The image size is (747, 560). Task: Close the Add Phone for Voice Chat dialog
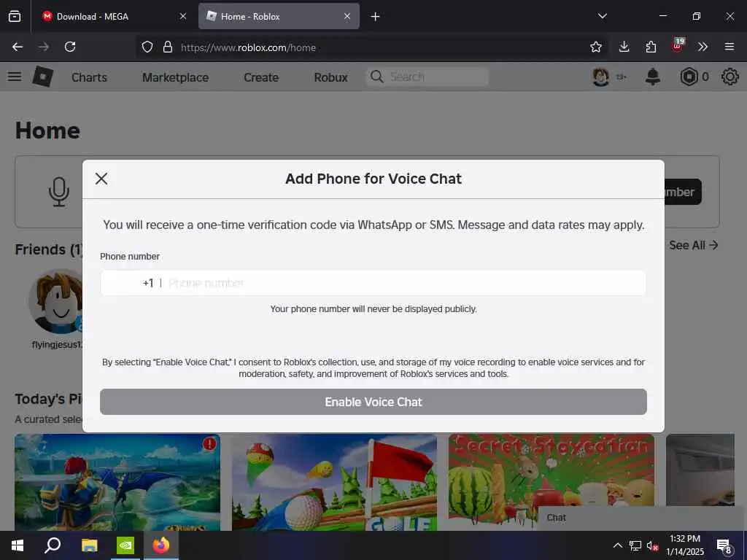coord(101,179)
